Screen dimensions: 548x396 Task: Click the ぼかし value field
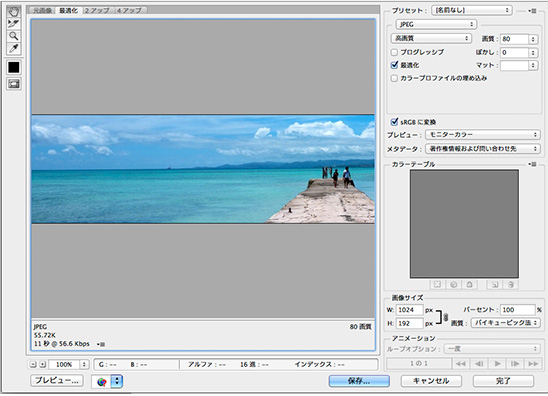pyautogui.click(x=514, y=52)
